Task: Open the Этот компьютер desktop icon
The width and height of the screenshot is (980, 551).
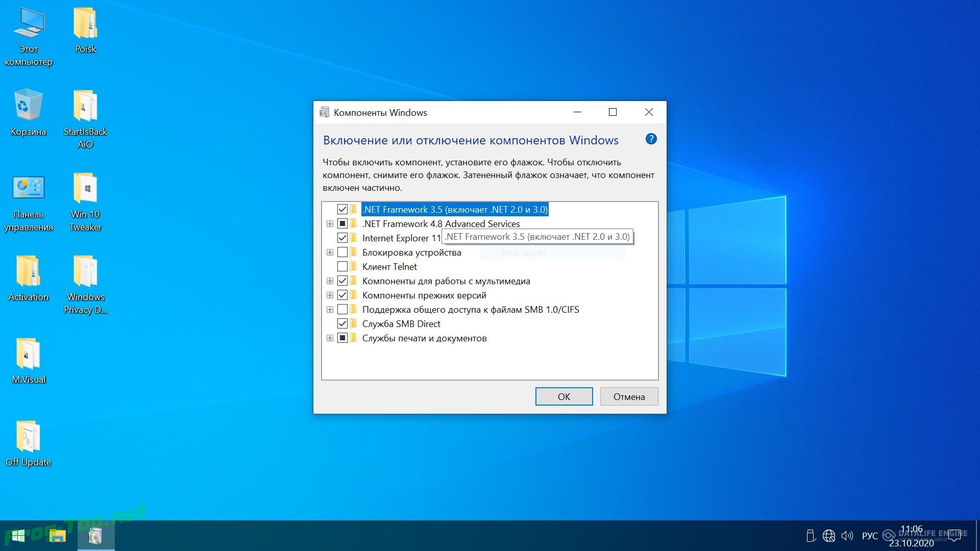Action: click(x=29, y=37)
